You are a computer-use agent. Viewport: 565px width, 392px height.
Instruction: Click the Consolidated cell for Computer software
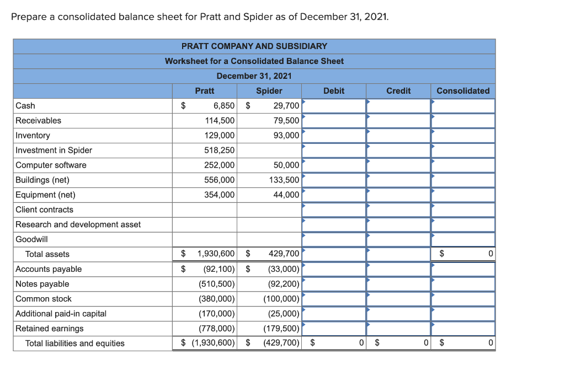click(x=462, y=165)
